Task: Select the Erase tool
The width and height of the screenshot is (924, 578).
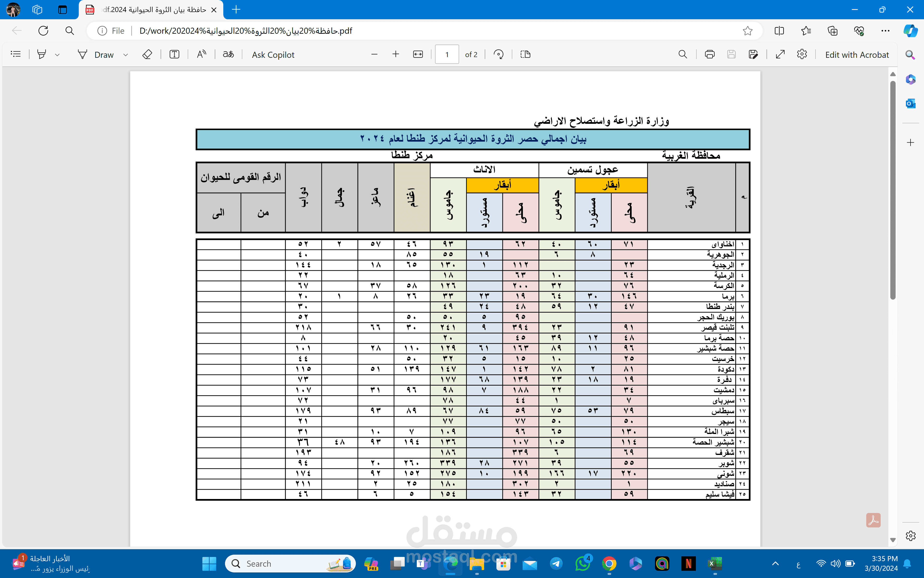Action: [x=147, y=54]
